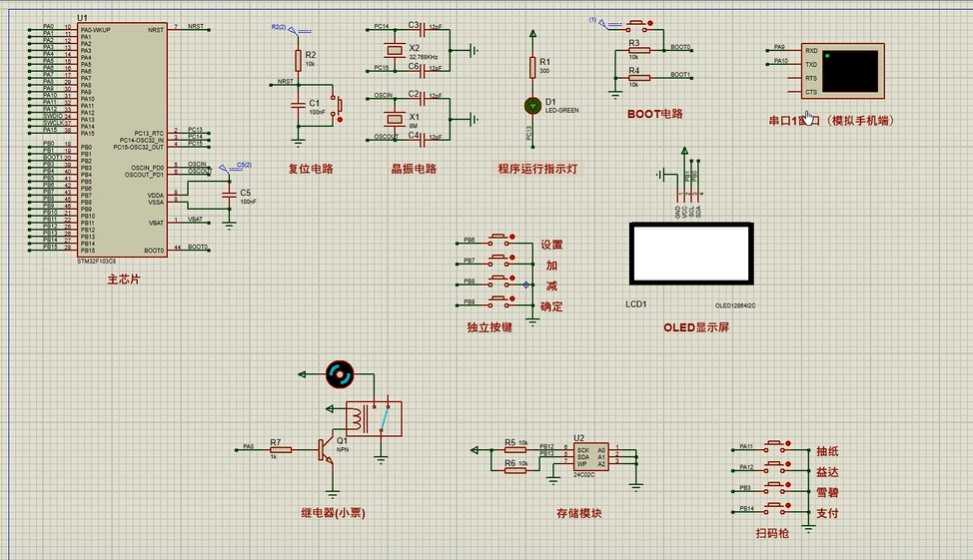Viewport: 973px width, 560px height.
Task: Click the OLED display white screen
Action: pyautogui.click(x=689, y=254)
